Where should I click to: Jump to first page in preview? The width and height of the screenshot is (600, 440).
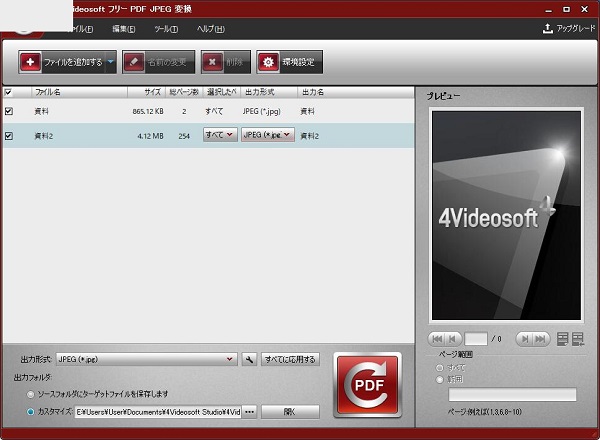click(437, 339)
